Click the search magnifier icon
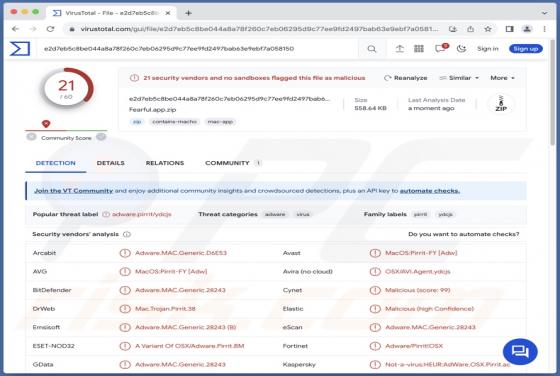 (372, 49)
